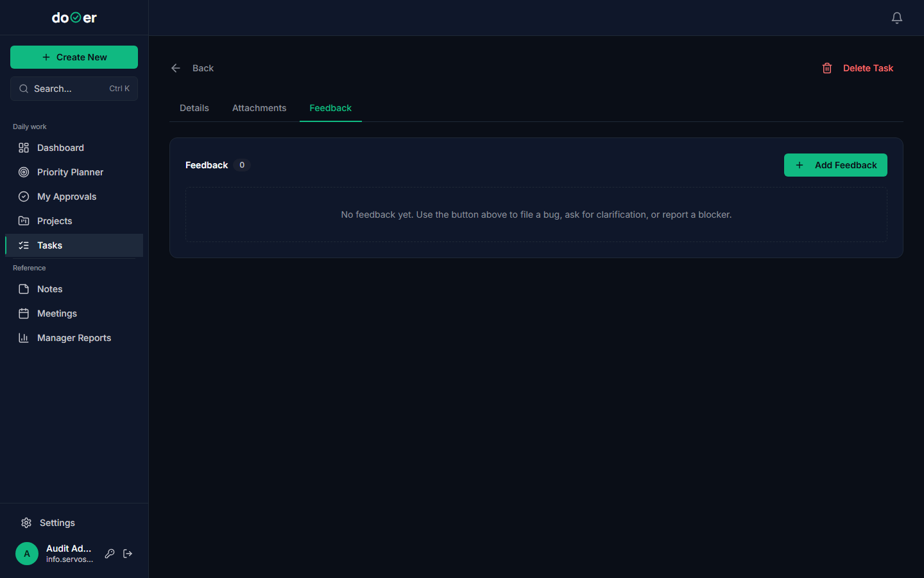Image resolution: width=924 pixels, height=578 pixels.
Task: Click the dooer logo
Action: click(x=74, y=18)
